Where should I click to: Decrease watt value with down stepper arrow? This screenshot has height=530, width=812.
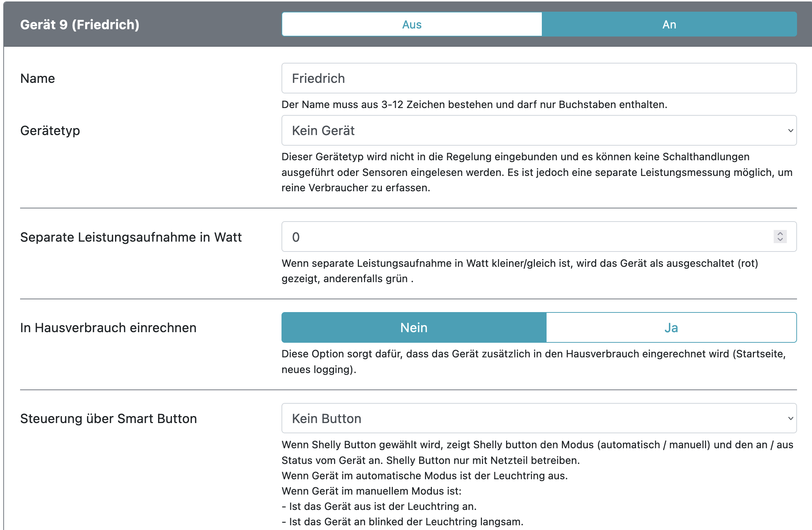coord(780,240)
